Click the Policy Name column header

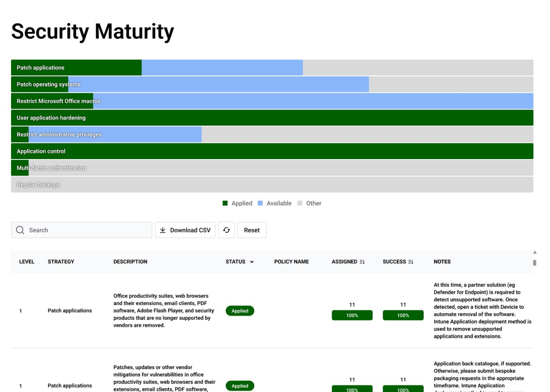click(292, 262)
